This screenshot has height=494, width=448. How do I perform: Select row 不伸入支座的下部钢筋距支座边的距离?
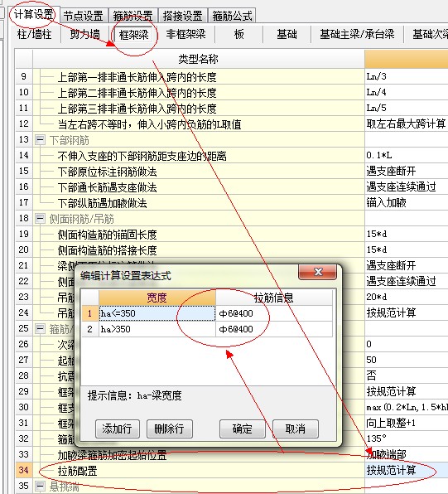(199, 155)
